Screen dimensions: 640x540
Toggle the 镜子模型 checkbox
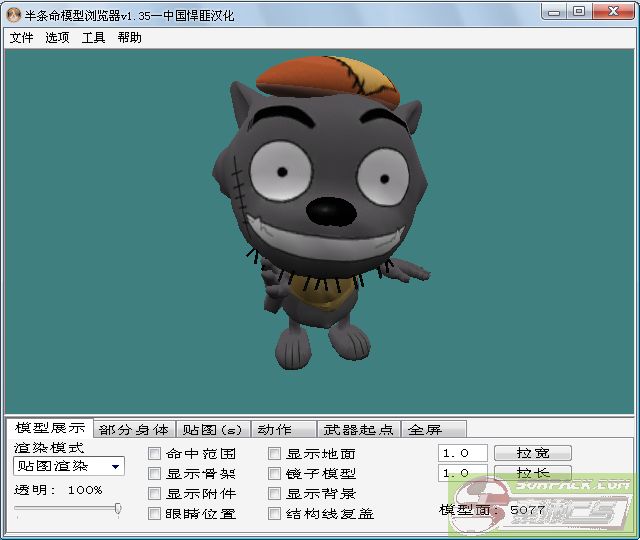(275, 474)
